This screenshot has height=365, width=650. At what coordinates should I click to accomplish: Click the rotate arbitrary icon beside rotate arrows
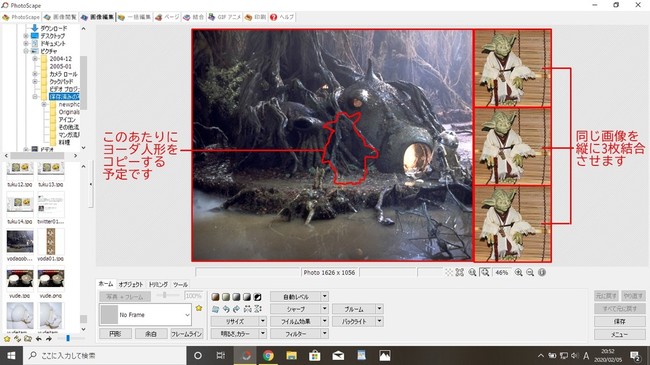215,309
